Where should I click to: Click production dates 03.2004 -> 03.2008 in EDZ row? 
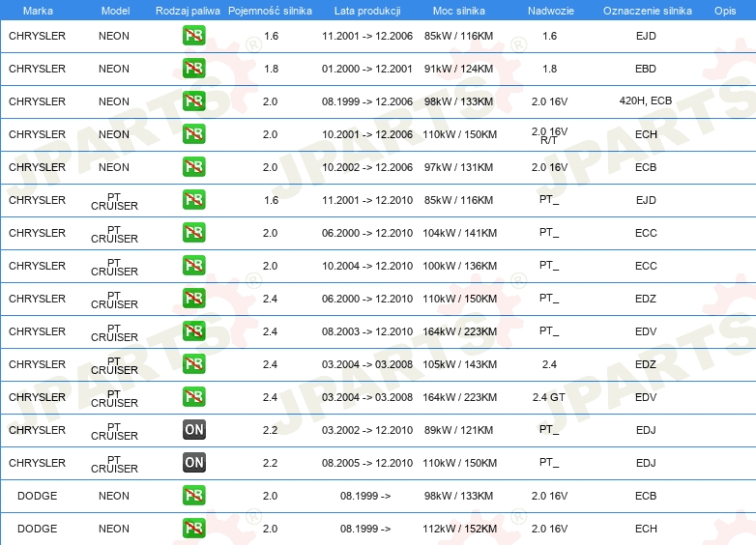click(367, 364)
